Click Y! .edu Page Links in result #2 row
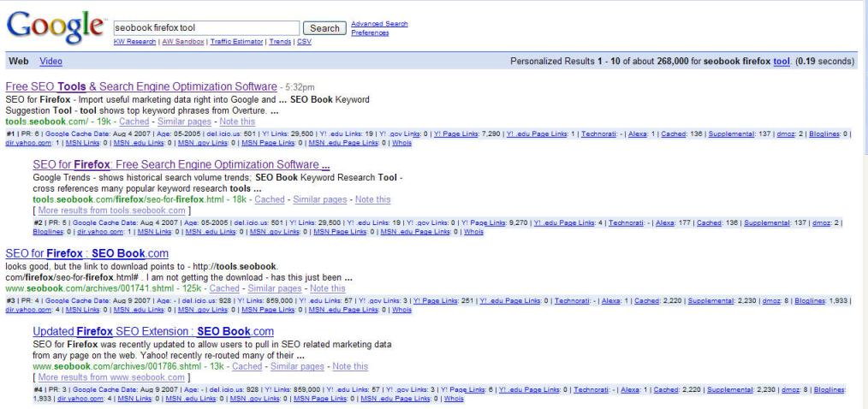Screen dimensions: 868x409 point(564,222)
